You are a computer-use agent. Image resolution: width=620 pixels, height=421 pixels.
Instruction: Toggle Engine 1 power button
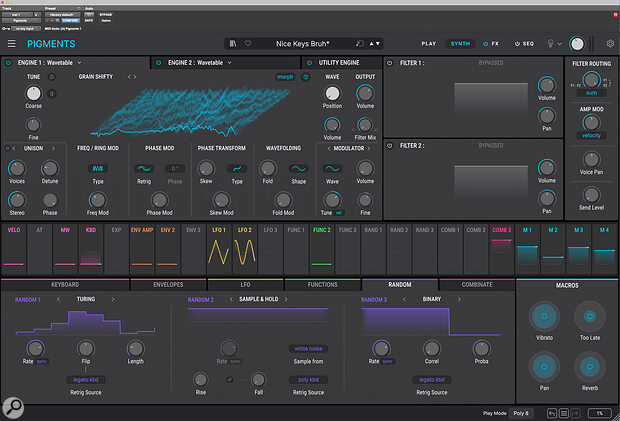click(8, 63)
